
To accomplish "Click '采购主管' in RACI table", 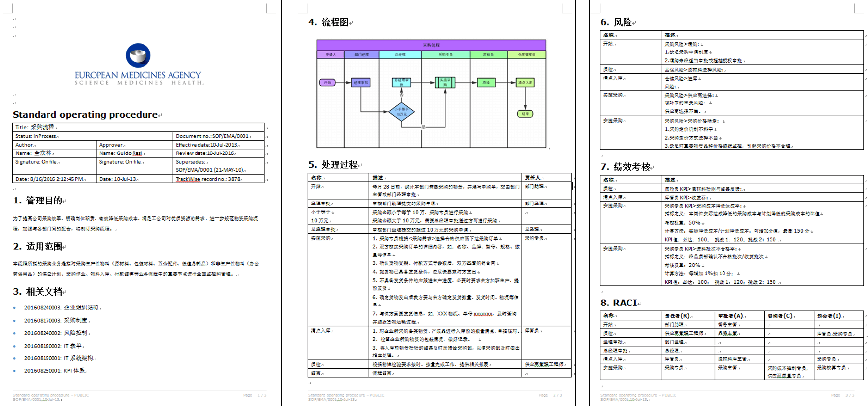I will pyautogui.click(x=728, y=368).
